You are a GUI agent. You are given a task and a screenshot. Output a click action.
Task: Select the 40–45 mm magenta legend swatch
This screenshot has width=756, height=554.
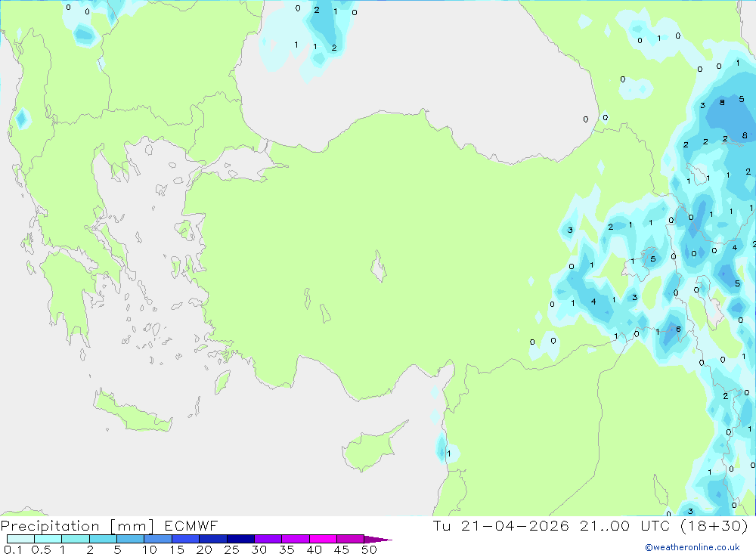323,539
